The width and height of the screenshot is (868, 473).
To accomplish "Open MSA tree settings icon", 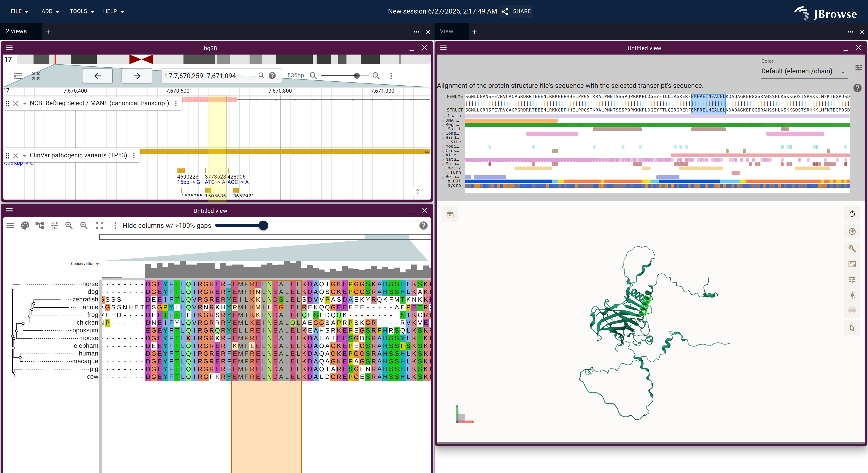I will click(40, 225).
